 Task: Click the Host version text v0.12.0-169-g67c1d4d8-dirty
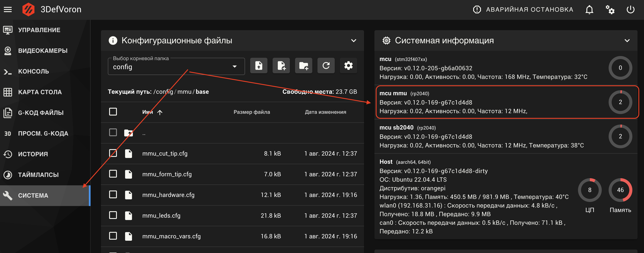pyautogui.click(x=446, y=171)
